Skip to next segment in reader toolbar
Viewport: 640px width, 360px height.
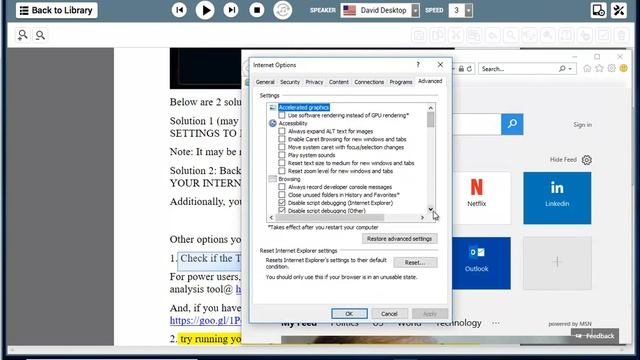(231, 10)
